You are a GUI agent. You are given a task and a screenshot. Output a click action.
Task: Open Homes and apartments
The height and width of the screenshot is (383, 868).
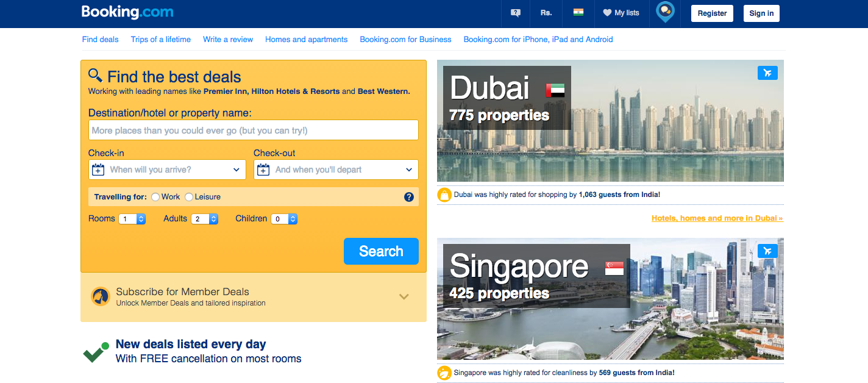307,40
